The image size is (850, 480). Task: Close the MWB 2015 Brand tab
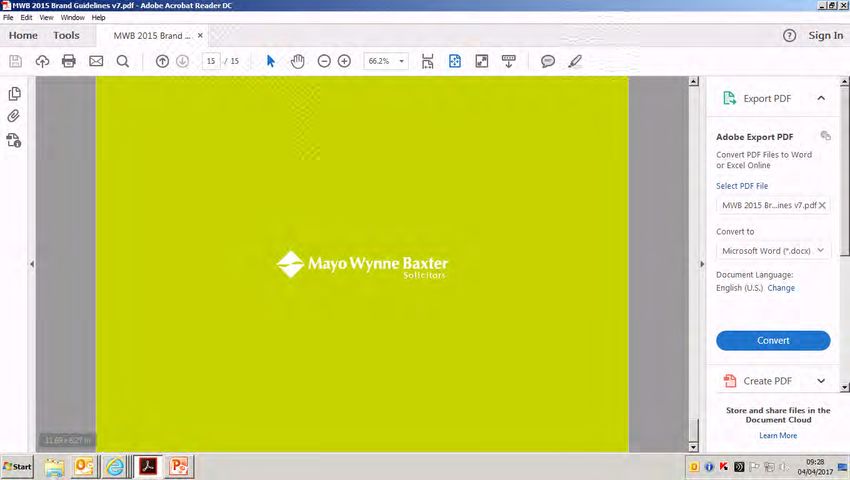tap(200, 35)
